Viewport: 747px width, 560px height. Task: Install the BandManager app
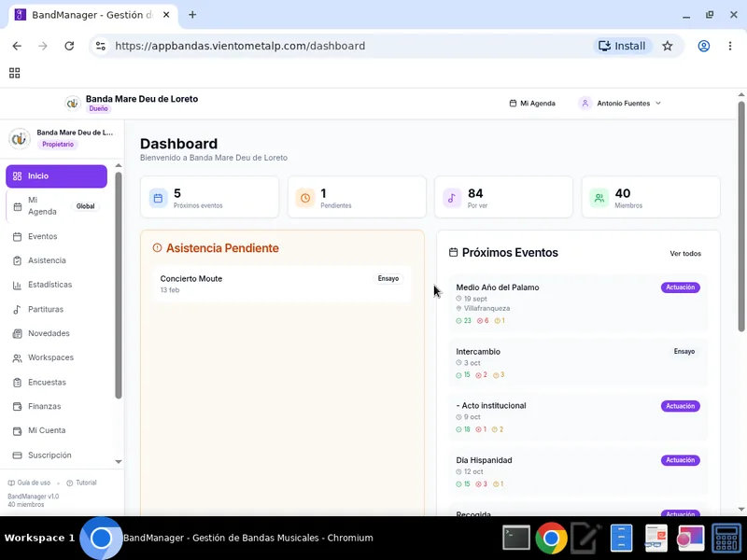point(622,46)
